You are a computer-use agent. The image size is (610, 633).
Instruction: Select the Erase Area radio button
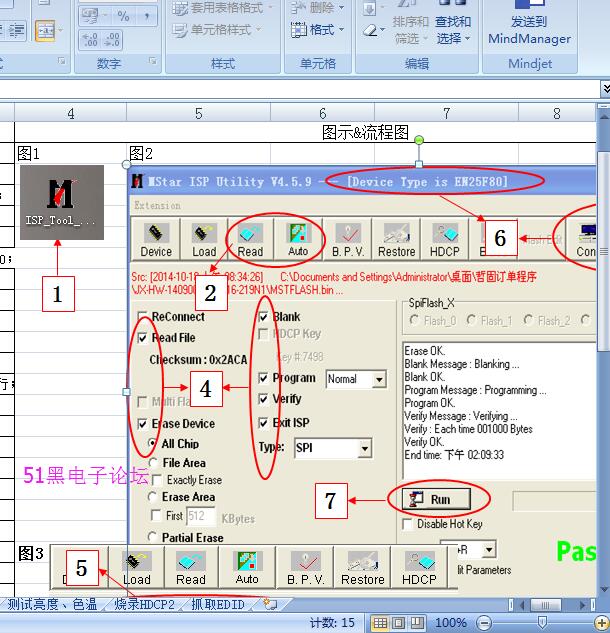(x=153, y=497)
